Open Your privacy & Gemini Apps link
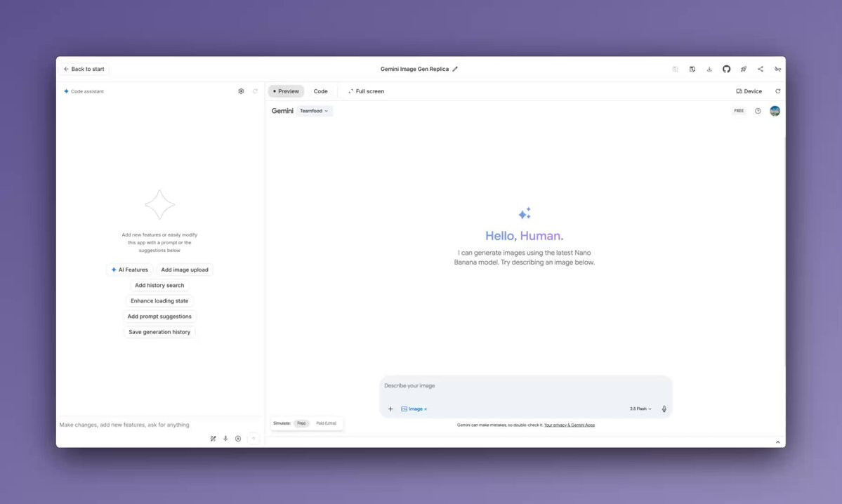Image resolution: width=842 pixels, height=504 pixels. (x=570, y=425)
